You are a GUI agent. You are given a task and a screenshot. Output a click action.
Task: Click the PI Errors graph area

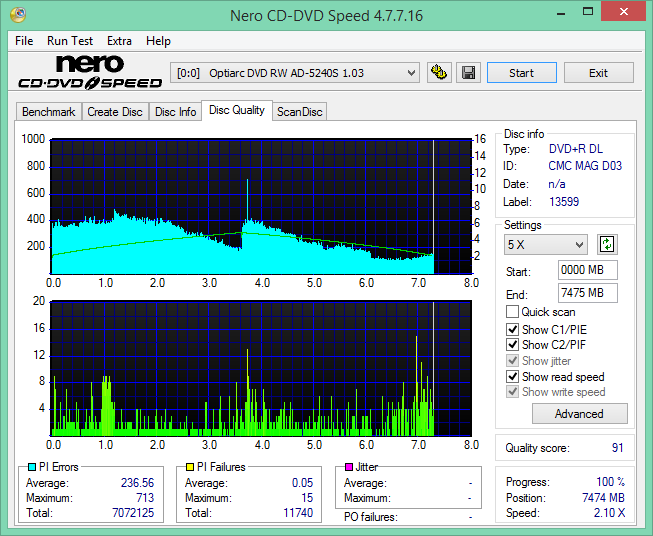pyautogui.click(x=261, y=207)
